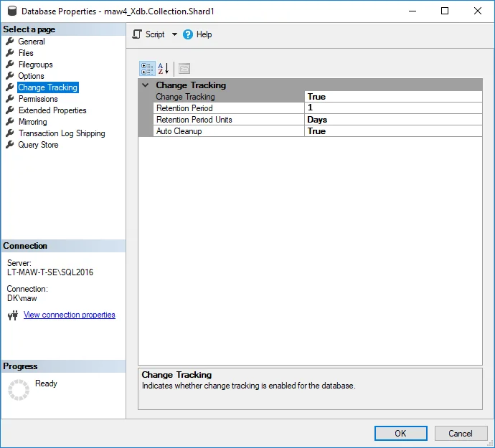This screenshot has width=495, height=448.
Task: Click the wrench icon beside Change Tracking
Action: click(10, 87)
